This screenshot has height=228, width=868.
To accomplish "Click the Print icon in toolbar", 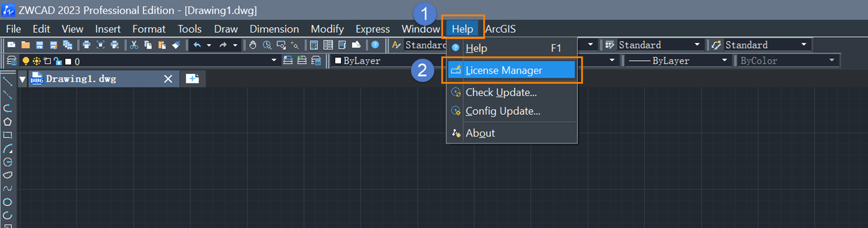I will pyautogui.click(x=86, y=45).
